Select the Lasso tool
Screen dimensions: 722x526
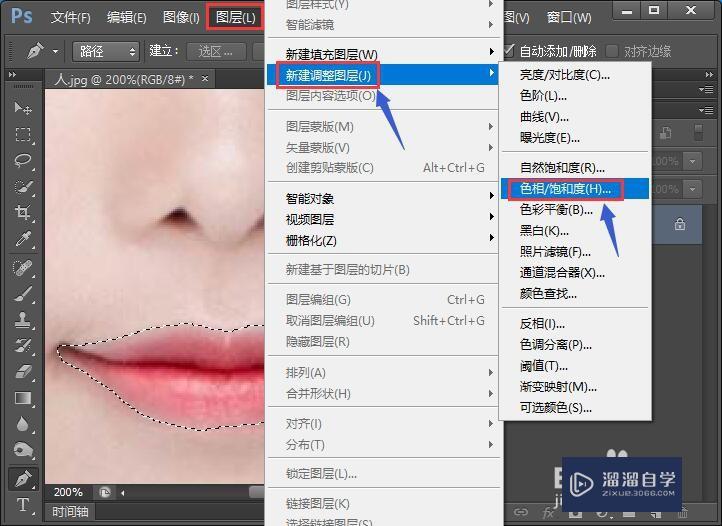[x=23, y=161]
